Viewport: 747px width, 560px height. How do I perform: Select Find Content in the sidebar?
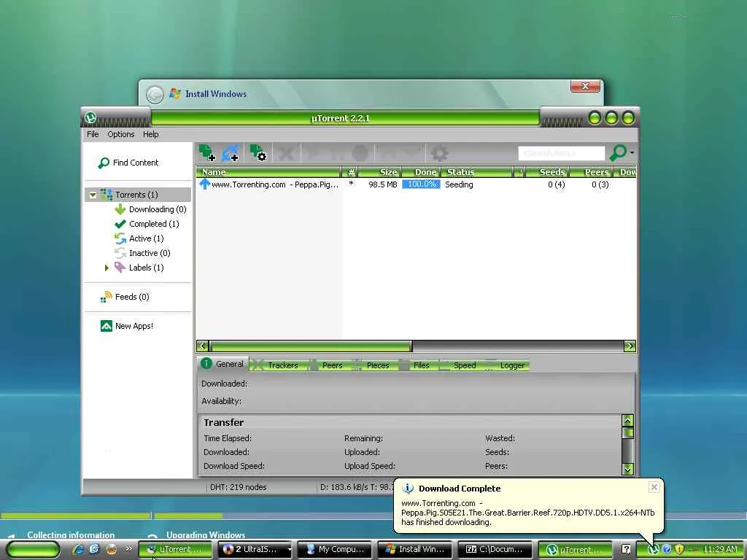pos(128,163)
